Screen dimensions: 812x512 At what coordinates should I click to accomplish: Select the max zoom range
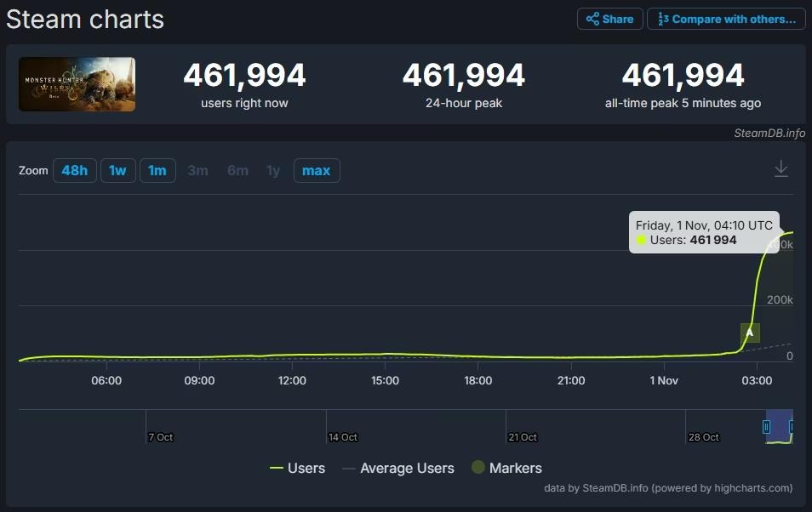click(x=316, y=170)
